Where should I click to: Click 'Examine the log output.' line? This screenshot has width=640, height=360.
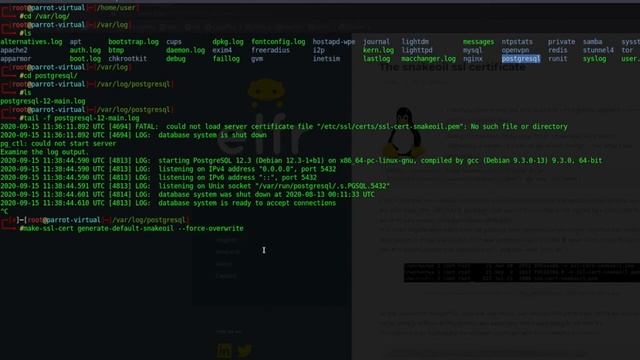click(44, 152)
